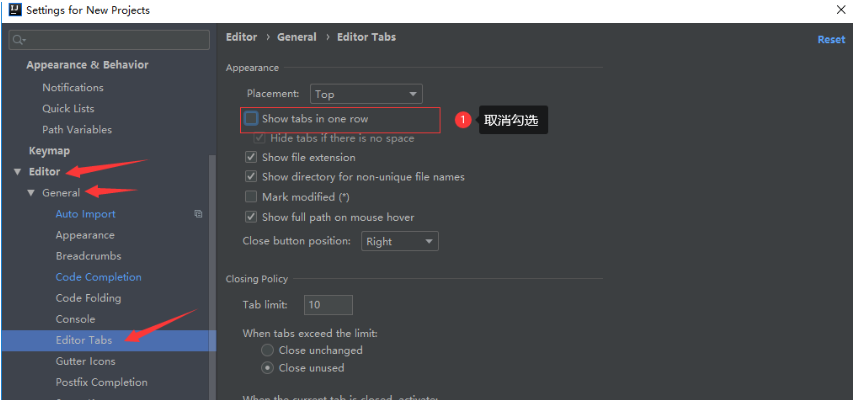The width and height of the screenshot is (853, 400).
Task: Click the IntelliJ logo in title bar
Action: (x=15, y=10)
